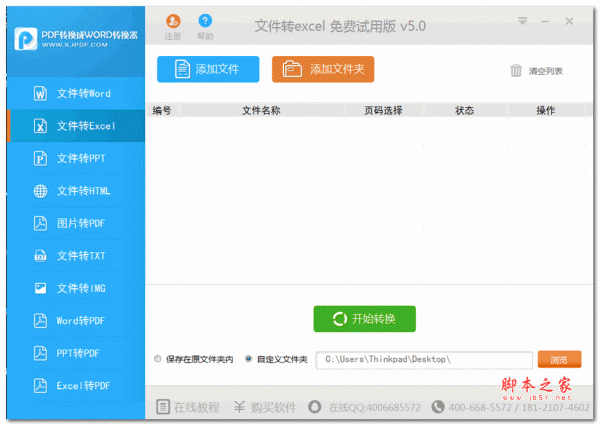Open the 在线QQ:4006685572 contact link

pos(365,407)
